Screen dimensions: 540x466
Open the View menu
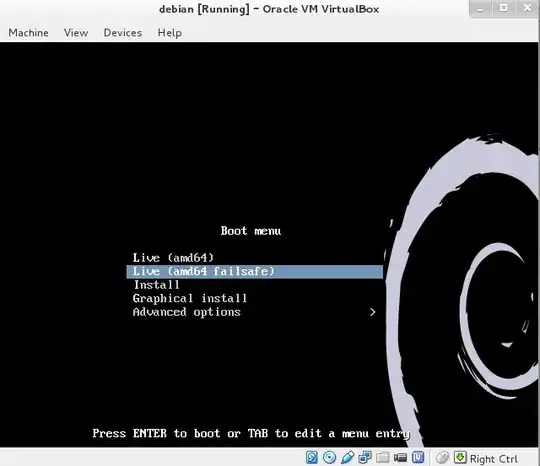(76, 33)
